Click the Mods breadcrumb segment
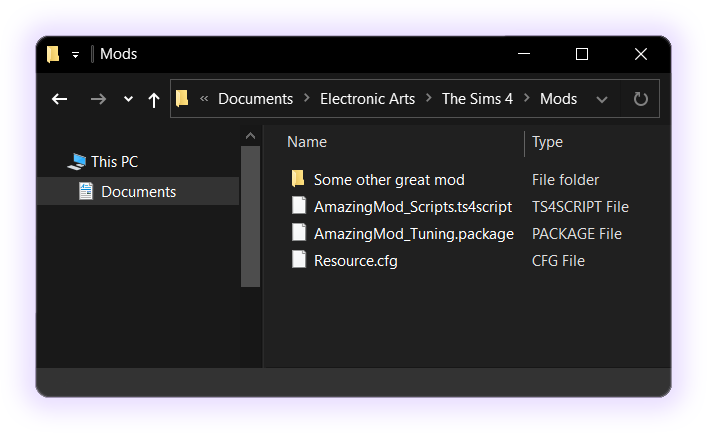 pyautogui.click(x=558, y=99)
